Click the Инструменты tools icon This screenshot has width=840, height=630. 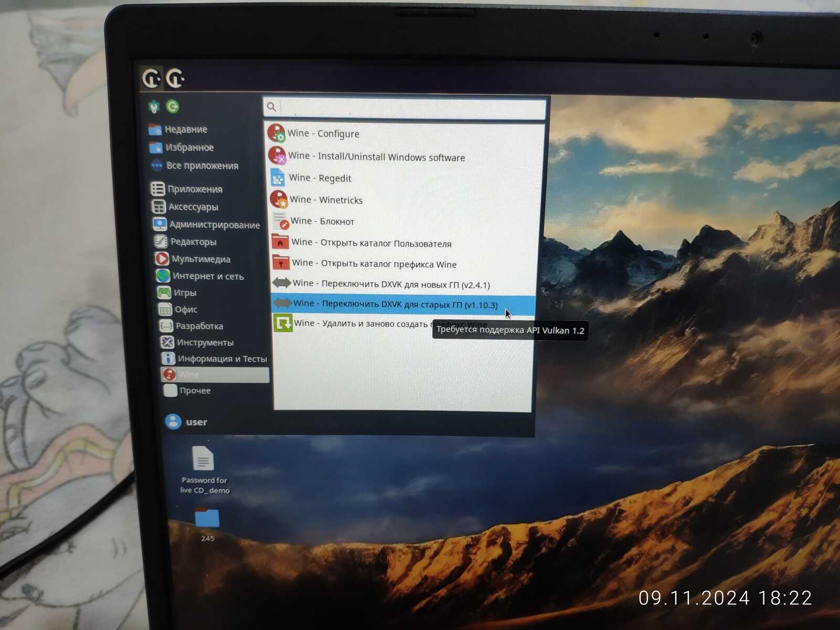(x=167, y=342)
